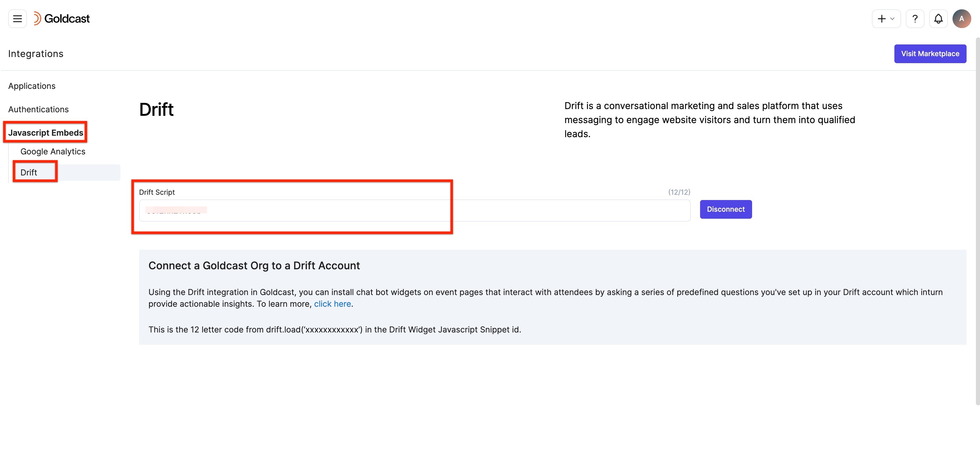Open the hamburger navigation menu
The image size is (980, 455).
point(18,19)
